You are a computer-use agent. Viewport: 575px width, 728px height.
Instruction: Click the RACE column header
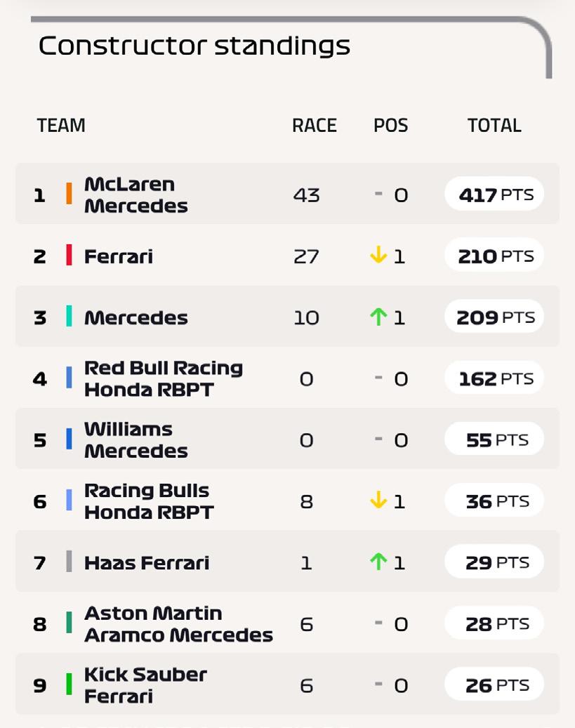click(314, 126)
